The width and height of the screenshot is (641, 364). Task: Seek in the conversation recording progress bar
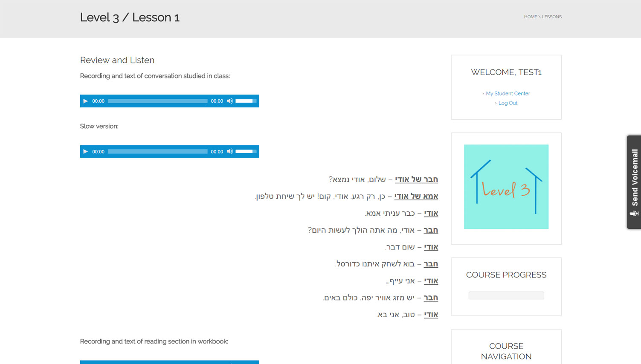[x=157, y=101]
